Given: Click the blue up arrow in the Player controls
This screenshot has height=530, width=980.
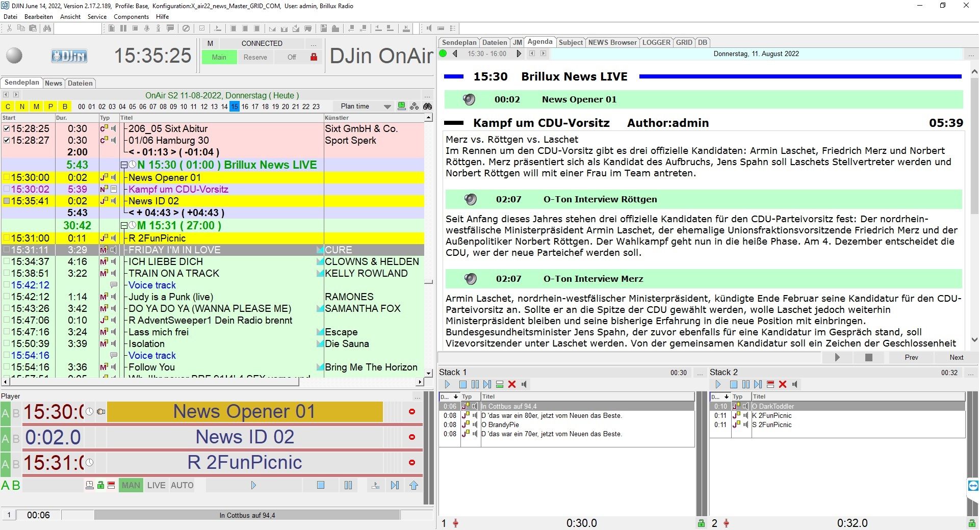Looking at the screenshot, I should pyautogui.click(x=414, y=485).
